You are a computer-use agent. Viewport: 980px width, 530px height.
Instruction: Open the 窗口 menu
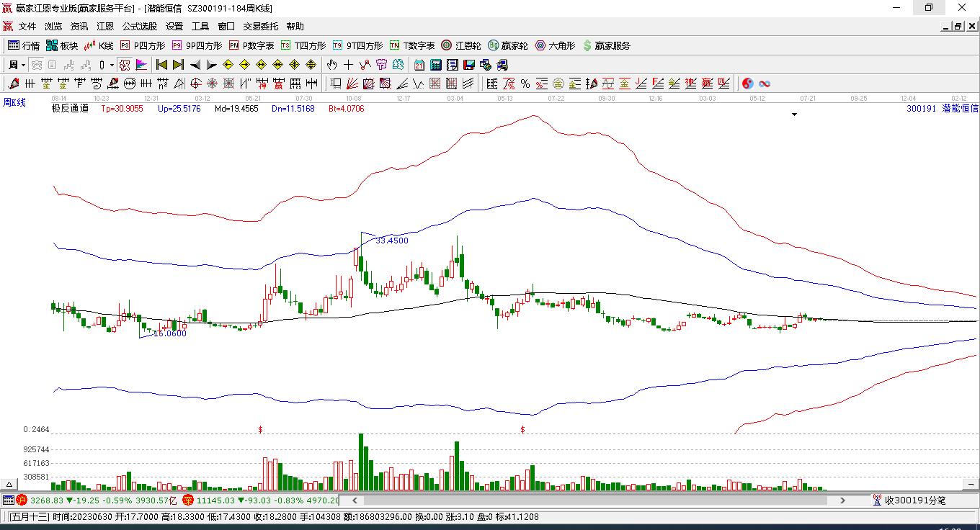click(226, 27)
